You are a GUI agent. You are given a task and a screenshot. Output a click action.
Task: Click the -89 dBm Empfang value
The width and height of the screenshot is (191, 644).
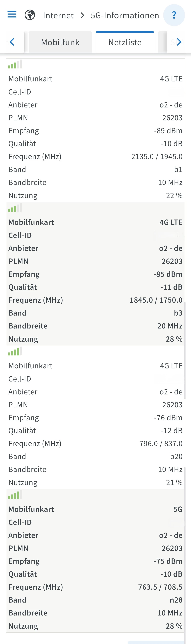coord(168,131)
